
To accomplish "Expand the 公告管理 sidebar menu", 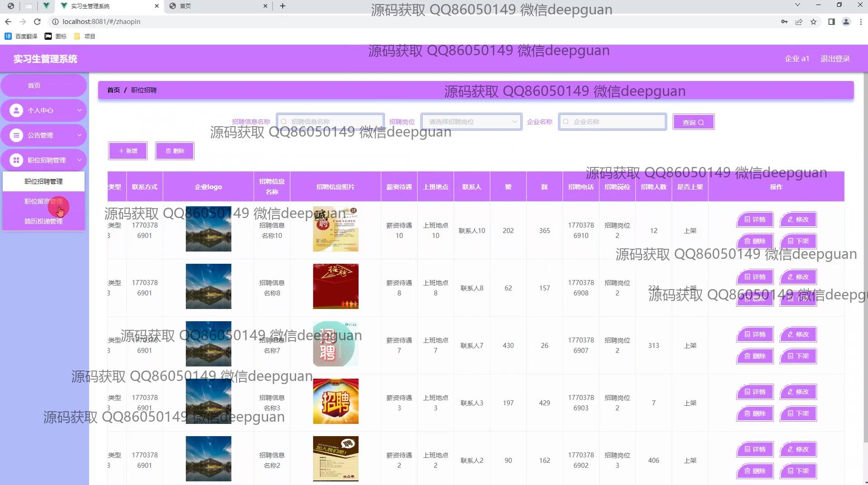I will pos(43,135).
